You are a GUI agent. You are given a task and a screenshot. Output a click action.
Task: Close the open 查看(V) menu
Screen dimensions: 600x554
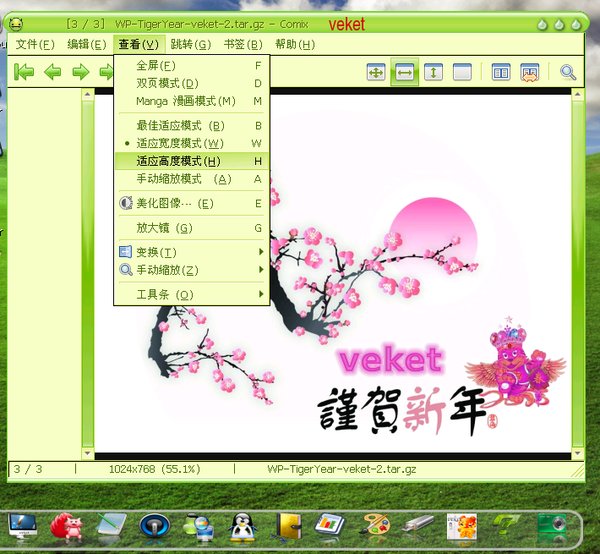click(x=139, y=44)
